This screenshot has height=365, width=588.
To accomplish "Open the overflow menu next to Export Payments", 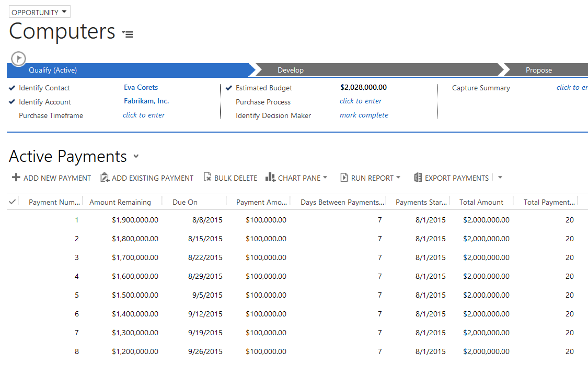I will click(x=500, y=178).
